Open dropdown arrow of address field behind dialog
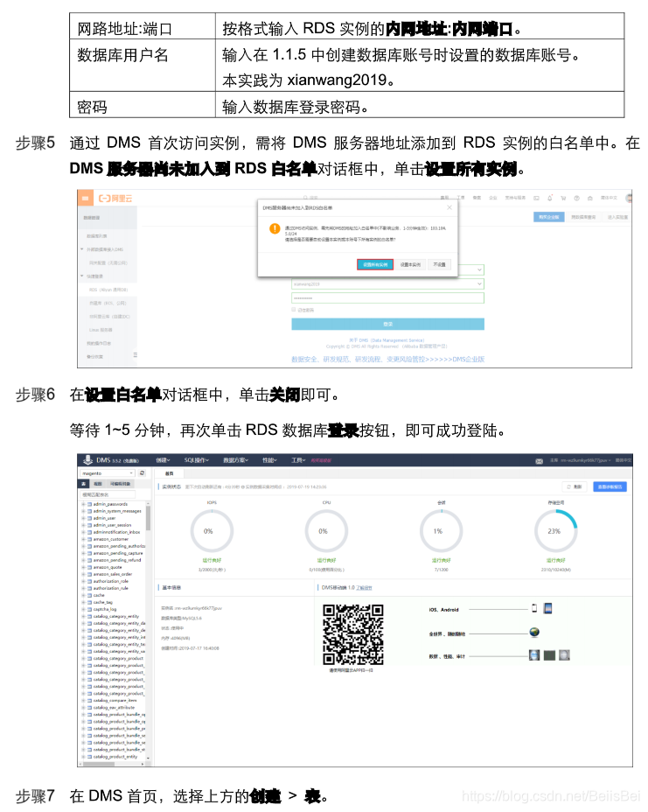The width and height of the screenshot is (648, 812). click(479, 269)
